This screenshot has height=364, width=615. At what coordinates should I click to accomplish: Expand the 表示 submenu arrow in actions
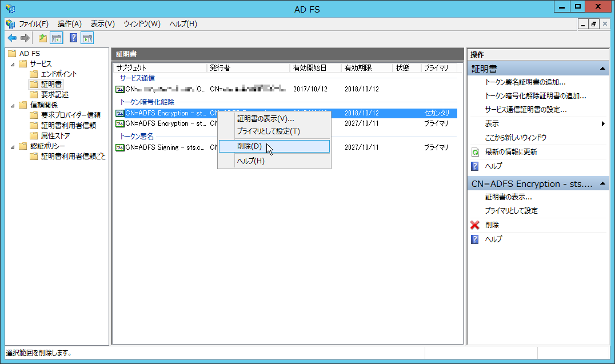(x=603, y=123)
